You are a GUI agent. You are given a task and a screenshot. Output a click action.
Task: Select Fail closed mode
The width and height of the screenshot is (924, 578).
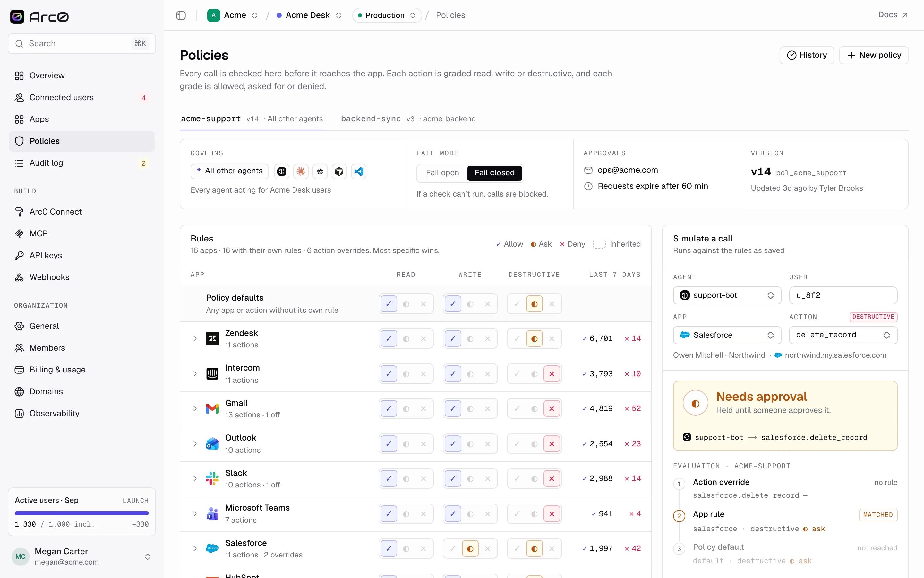coord(494,173)
